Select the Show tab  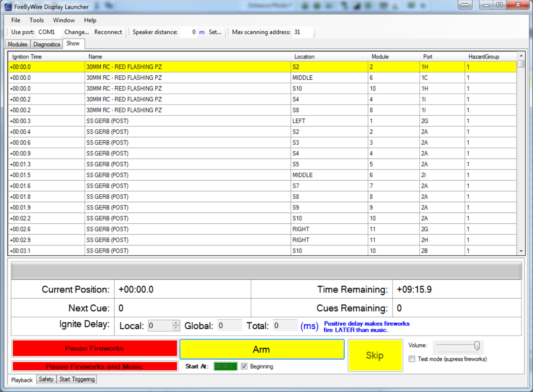pyautogui.click(x=73, y=43)
